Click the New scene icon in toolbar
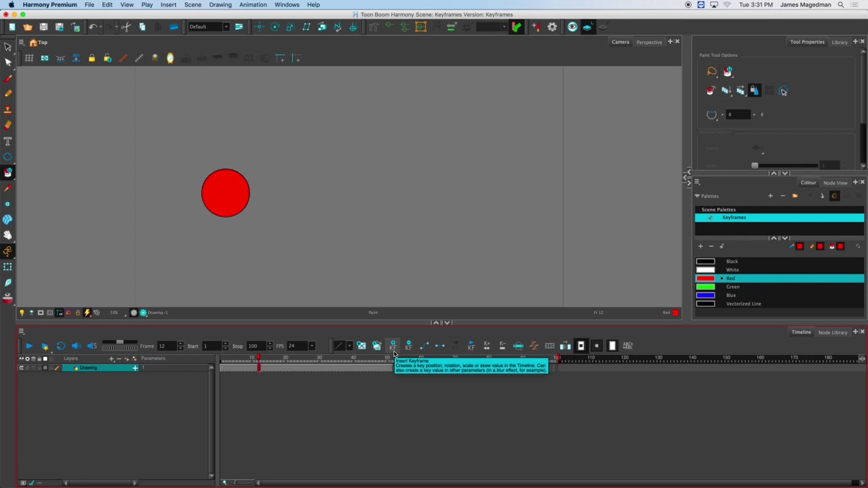Screen dimensions: 868x488 (x=12, y=27)
